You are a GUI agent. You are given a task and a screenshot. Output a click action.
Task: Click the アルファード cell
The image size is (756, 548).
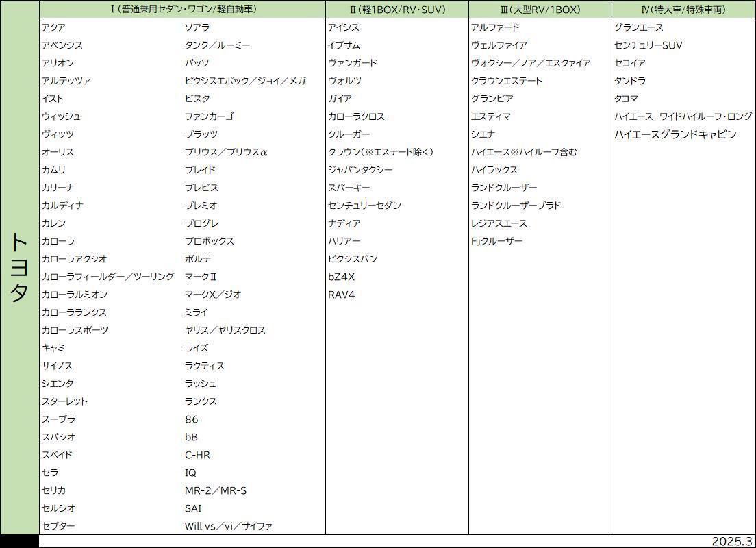[495, 27]
